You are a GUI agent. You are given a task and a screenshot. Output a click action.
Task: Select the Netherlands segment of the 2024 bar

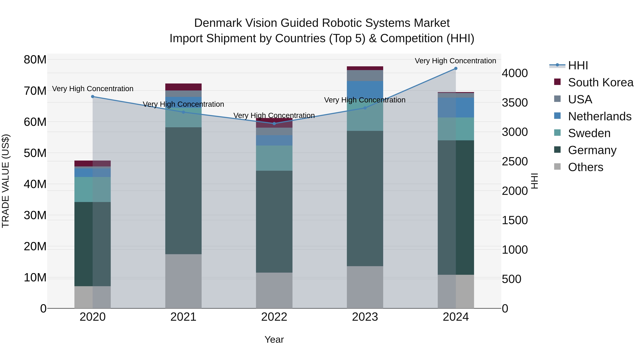(455, 108)
